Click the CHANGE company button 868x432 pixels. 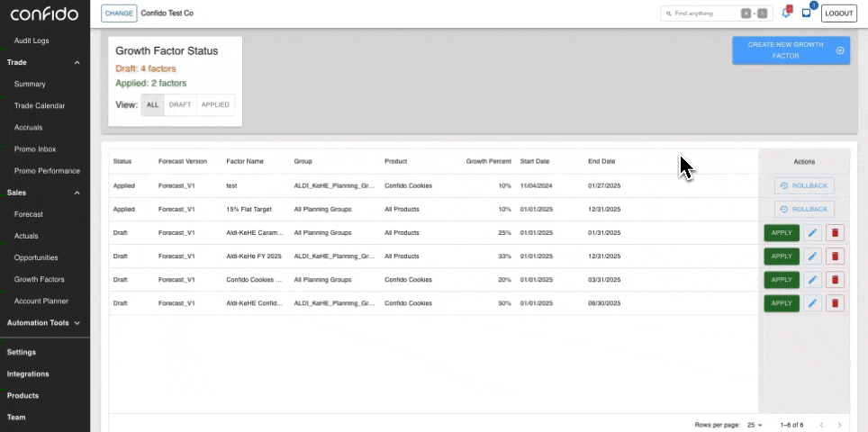(x=119, y=13)
